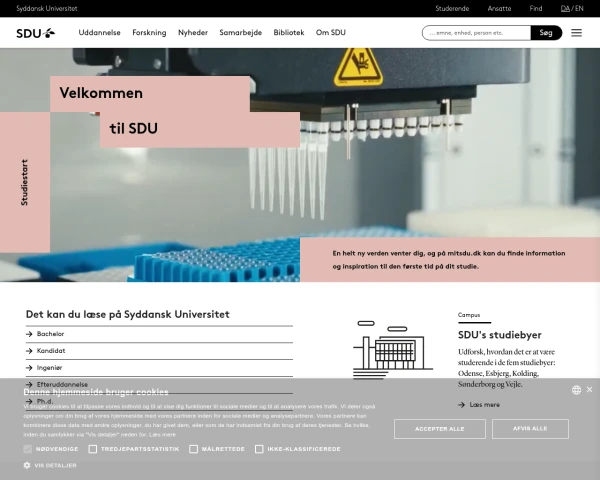
Task: Open the Find dropdown in top bar
Action: click(536, 8)
